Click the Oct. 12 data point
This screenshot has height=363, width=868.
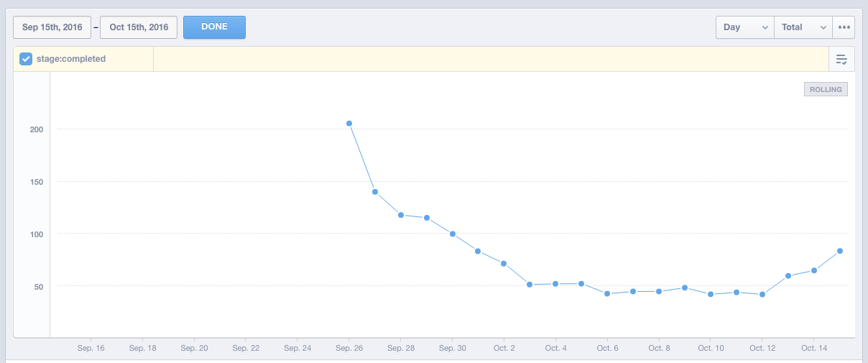coord(762,294)
